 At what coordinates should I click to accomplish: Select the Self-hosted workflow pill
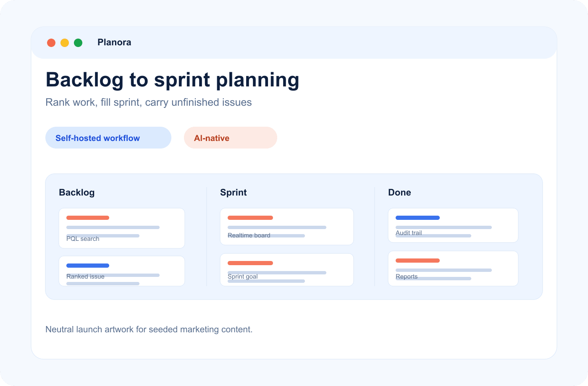[108, 138]
